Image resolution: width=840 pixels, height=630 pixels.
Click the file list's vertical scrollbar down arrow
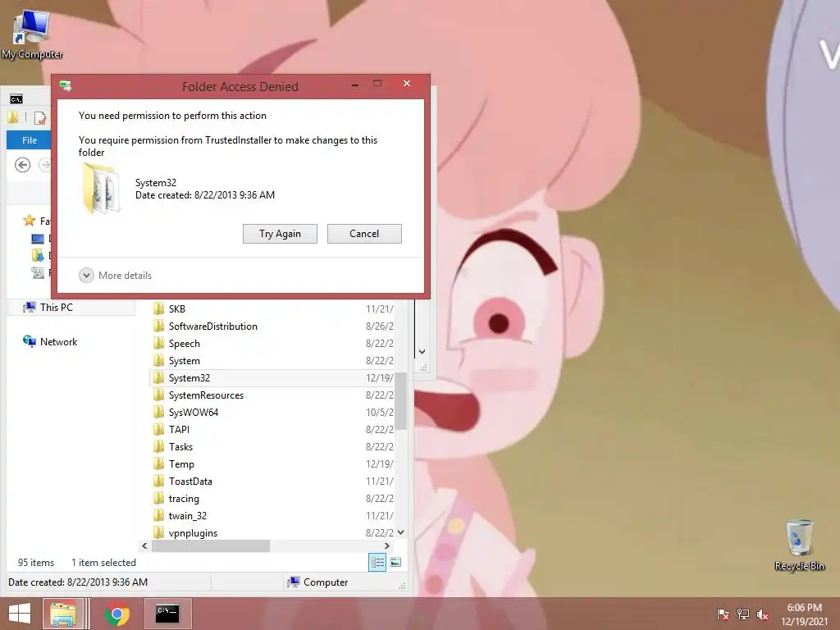tap(400, 532)
